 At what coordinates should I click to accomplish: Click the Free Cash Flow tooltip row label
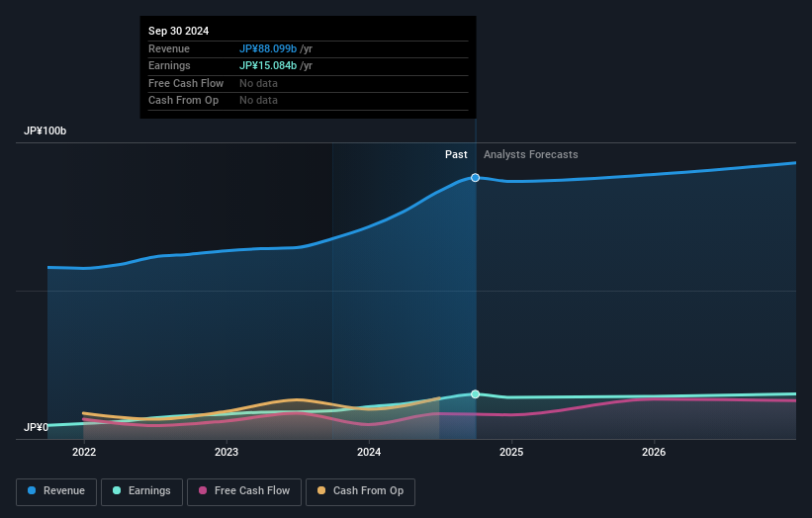point(186,83)
